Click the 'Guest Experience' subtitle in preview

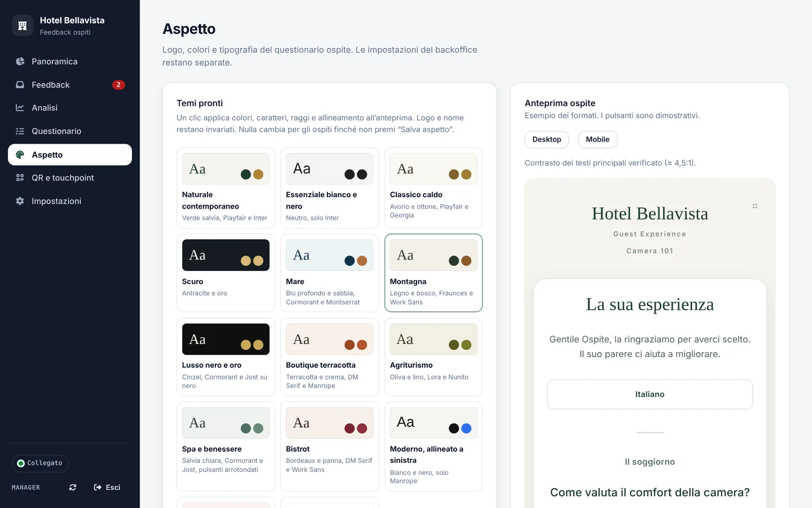(650, 234)
